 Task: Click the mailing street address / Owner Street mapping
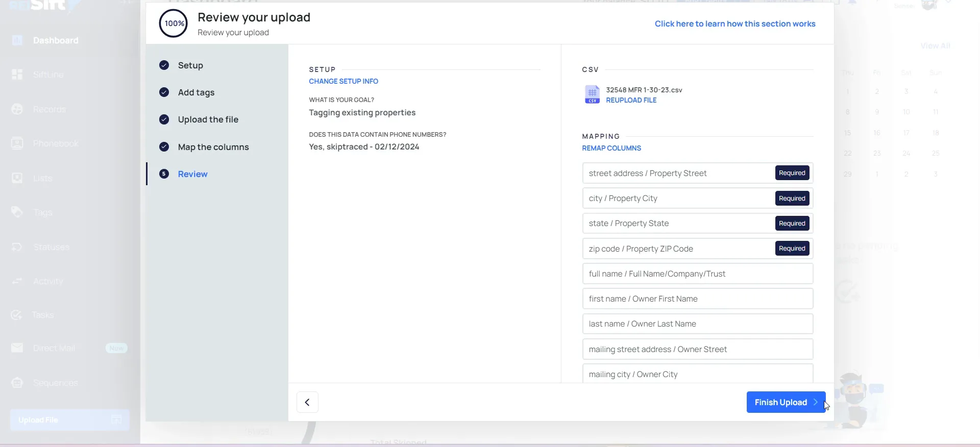coord(698,349)
